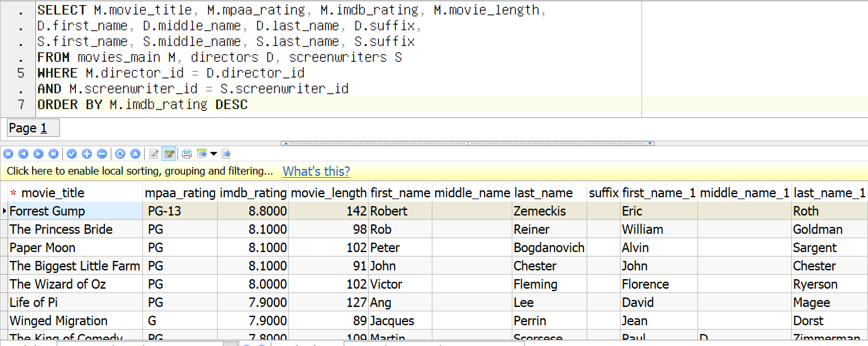Click the Fleming last name cell
Screen dimensions: 868x346
(550, 284)
